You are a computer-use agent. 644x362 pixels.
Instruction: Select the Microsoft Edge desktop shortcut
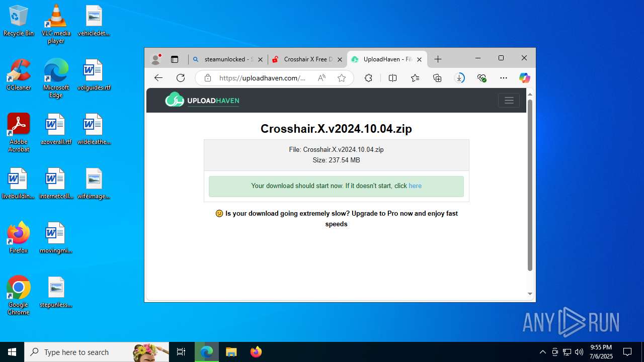click(x=56, y=78)
